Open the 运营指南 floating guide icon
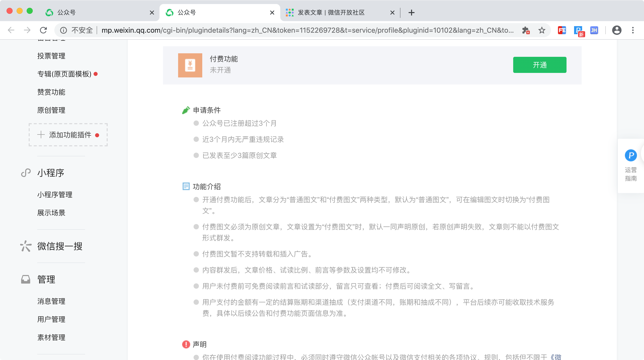This screenshot has height=360, width=644. (x=631, y=156)
